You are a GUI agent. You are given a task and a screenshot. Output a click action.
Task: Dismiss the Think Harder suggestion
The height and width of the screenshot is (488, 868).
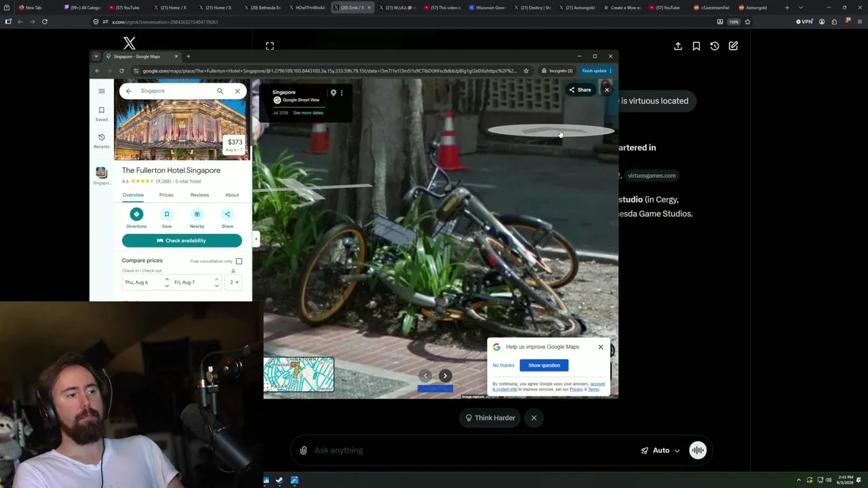tap(534, 418)
